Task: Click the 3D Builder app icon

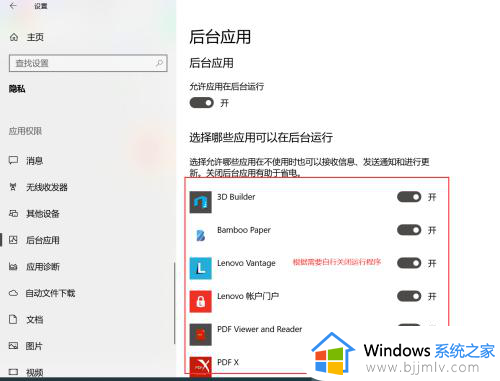Action: pyautogui.click(x=200, y=202)
